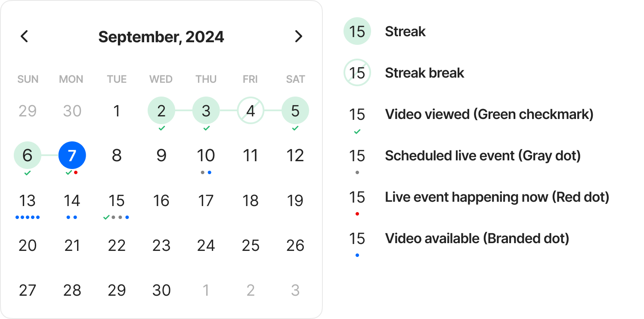The width and height of the screenshot is (644, 319).
Task: Select streak day 5 on Saturday
Action: coord(295,111)
